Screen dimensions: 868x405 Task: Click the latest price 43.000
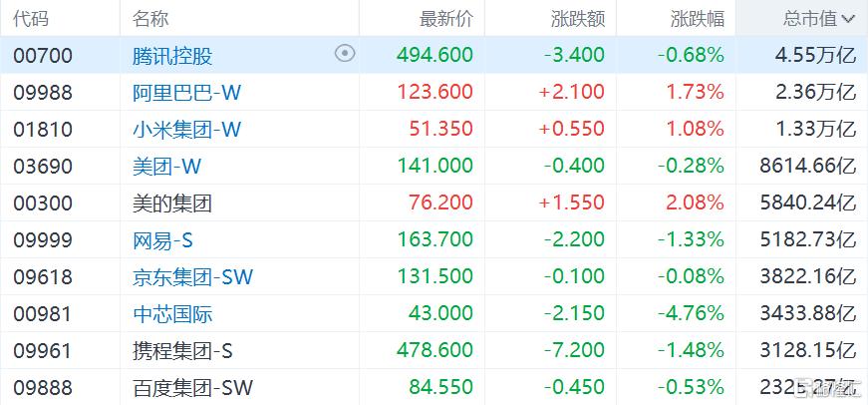[x=441, y=313]
